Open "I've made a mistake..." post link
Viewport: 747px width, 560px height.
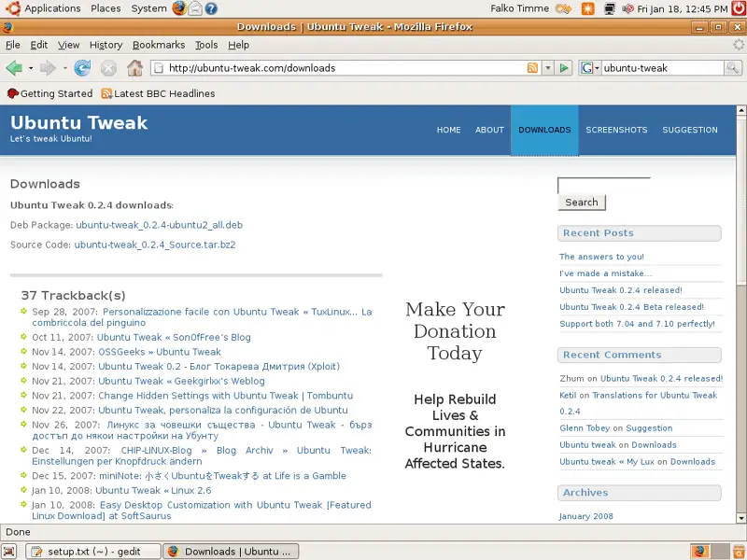pyautogui.click(x=606, y=273)
